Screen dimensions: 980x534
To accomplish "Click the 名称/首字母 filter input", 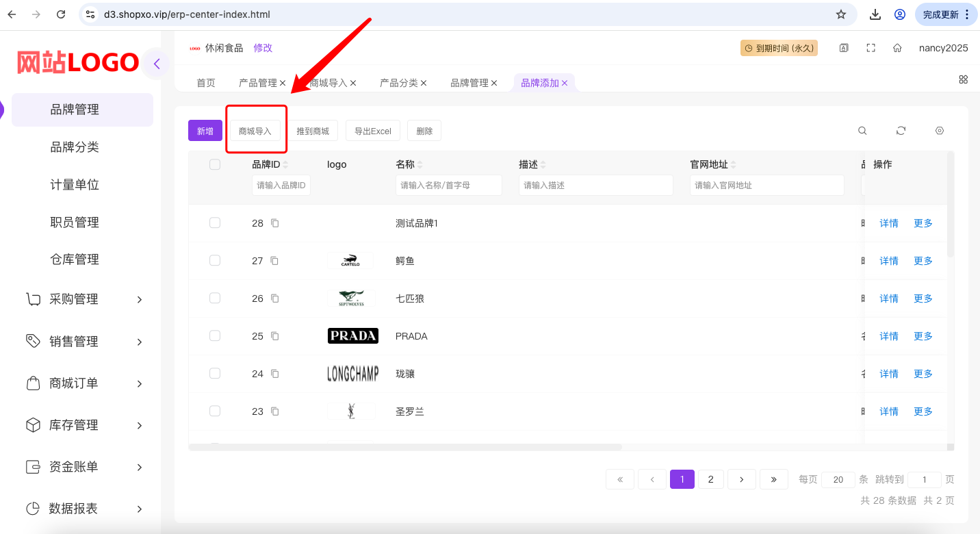I will [449, 185].
